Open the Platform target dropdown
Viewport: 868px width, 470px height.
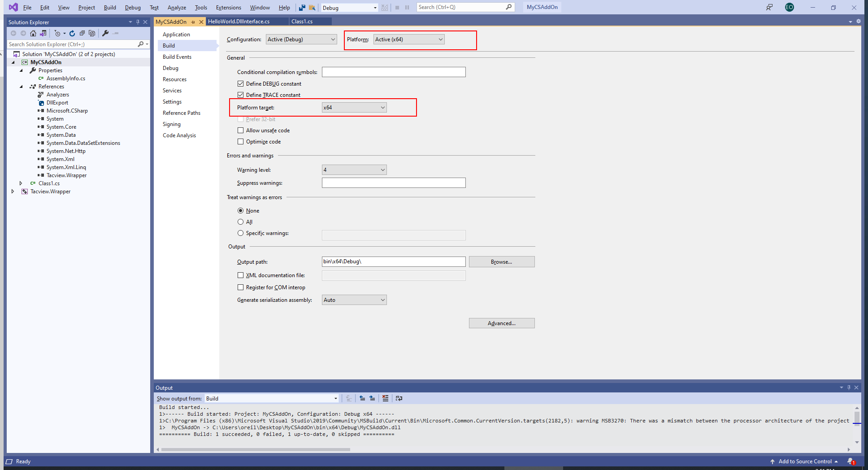coord(354,108)
